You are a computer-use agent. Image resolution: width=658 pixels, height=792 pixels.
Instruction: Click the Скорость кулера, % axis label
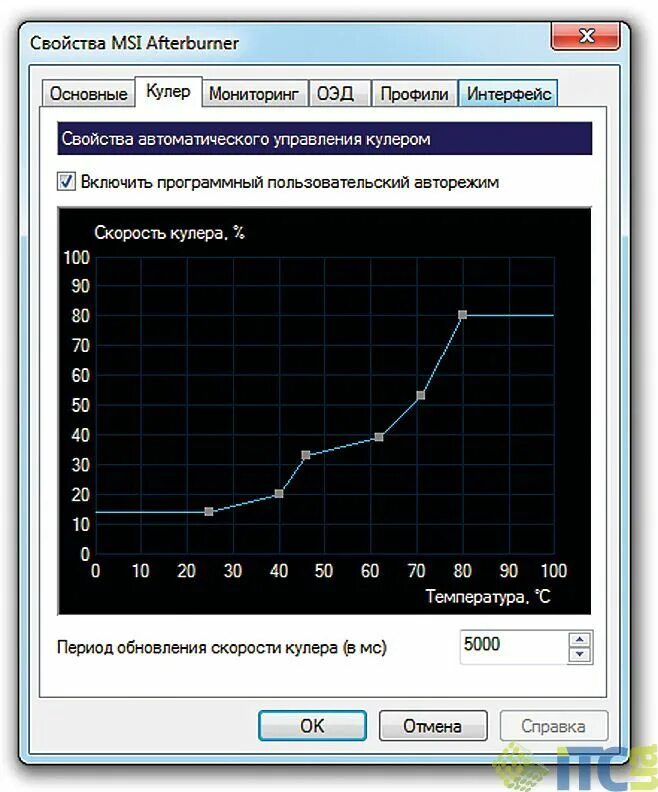click(x=170, y=233)
